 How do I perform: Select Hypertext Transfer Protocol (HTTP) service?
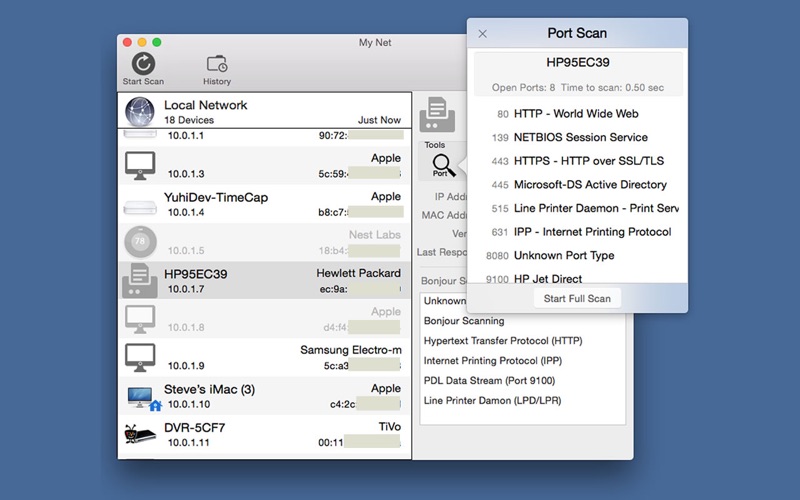click(503, 341)
